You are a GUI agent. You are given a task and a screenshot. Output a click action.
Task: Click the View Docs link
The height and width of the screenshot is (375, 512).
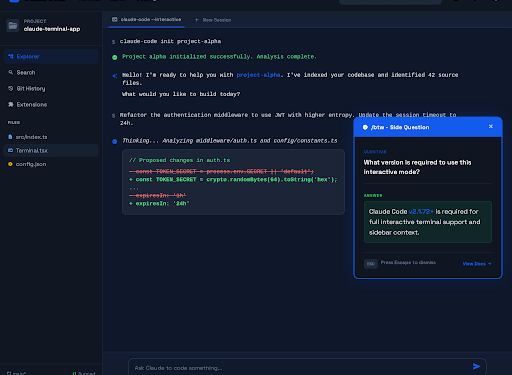[x=477, y=264]
